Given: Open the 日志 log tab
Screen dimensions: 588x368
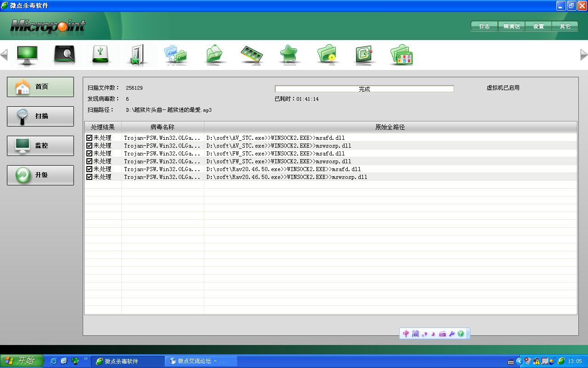Looking at the screenshot, I should 484,26.
